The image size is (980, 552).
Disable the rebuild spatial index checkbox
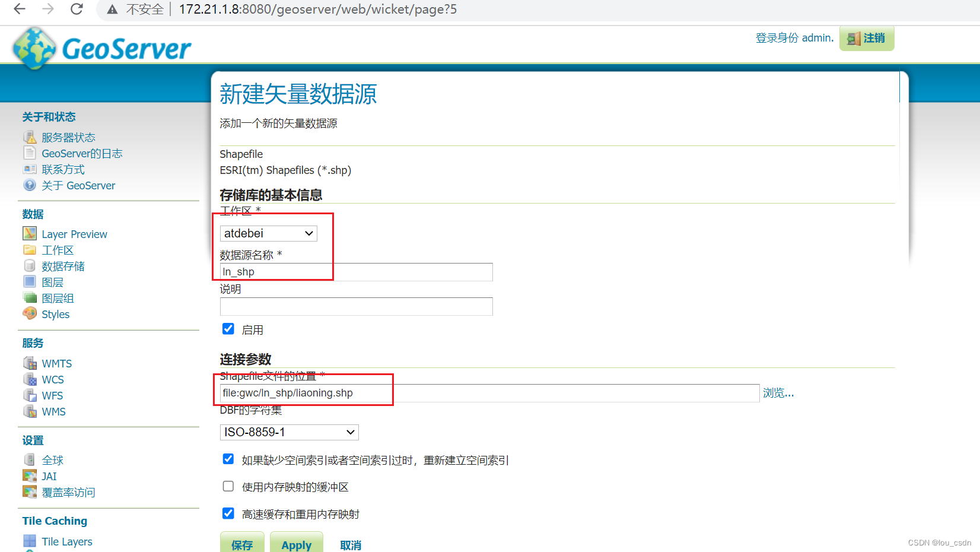click(x=228, y=459)
